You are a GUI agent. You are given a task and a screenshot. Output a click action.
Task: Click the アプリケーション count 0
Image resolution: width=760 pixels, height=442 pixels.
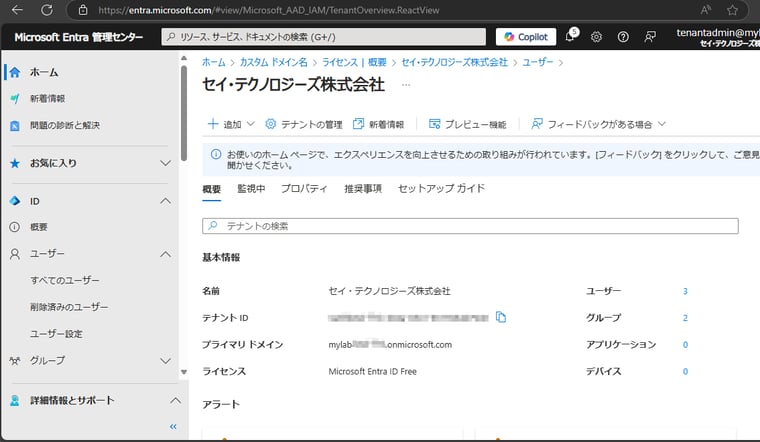pyautogui.click(x=685, y=345)
